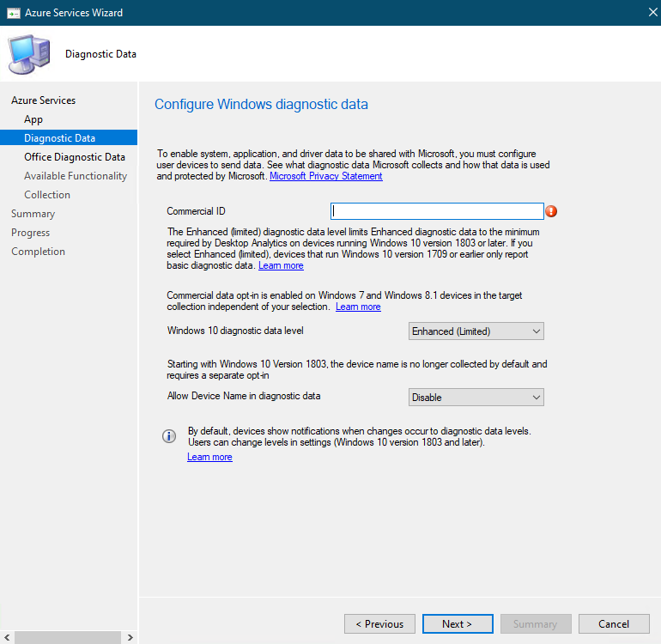The width and height of the screenshot is (661, 644).
Task: Open the Windows 10 diagnostic data level dropdown
Action: pos(476,331)
